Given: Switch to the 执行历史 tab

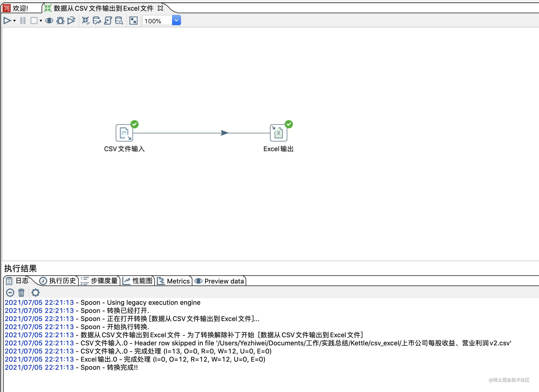Looking at the screenshot, I should coord(58,281).
